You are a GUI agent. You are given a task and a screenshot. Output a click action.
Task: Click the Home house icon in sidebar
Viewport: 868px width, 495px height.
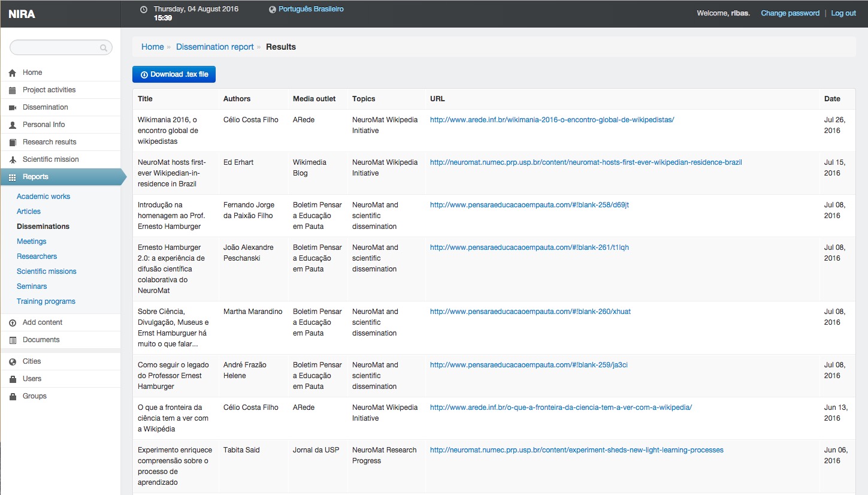(13, 73)
